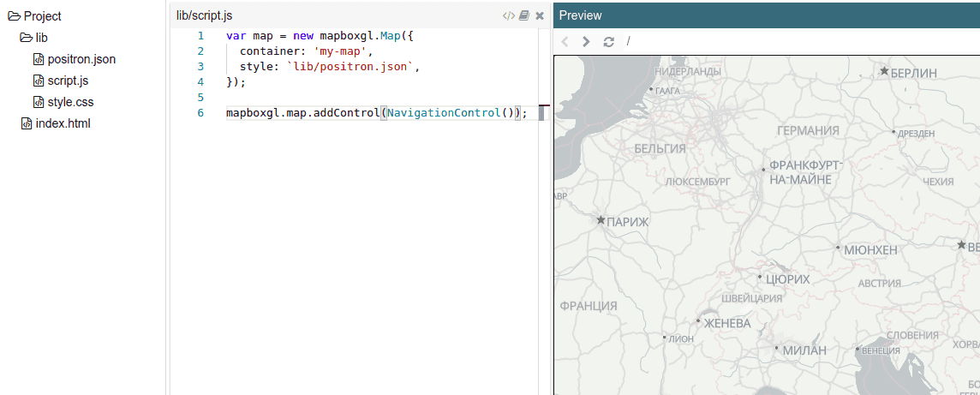Select the lib/script.js tab title

pyautogui.click(x=205, y=15)
